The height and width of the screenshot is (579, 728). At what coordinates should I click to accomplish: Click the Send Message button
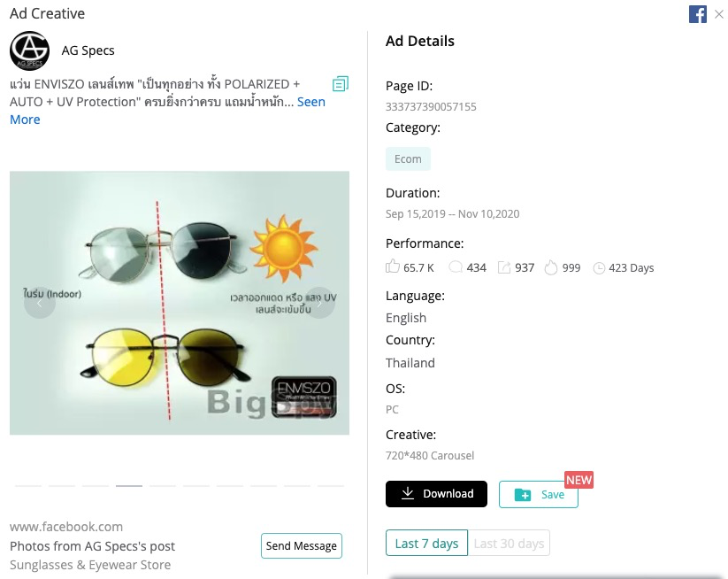click(x=301, y=545)
